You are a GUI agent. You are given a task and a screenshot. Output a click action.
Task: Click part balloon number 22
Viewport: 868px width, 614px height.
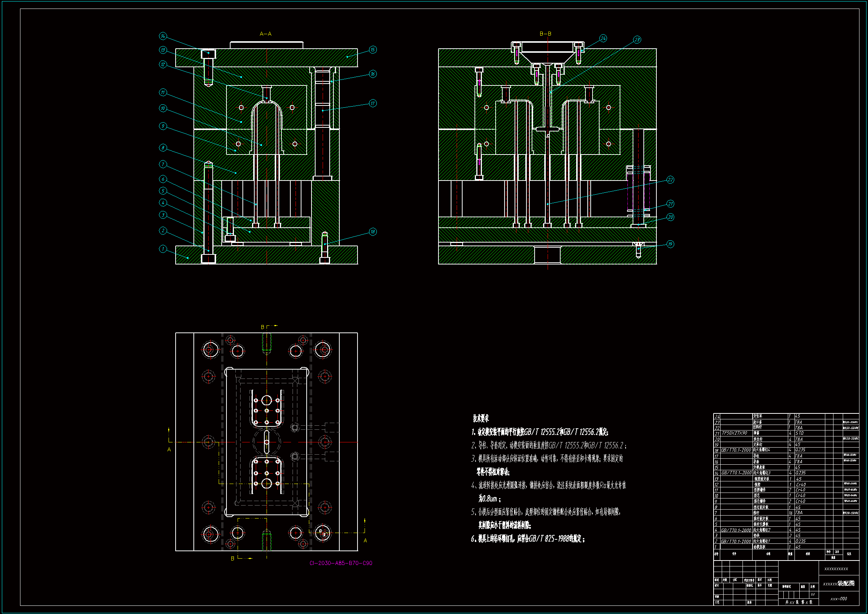coord(670,180)
